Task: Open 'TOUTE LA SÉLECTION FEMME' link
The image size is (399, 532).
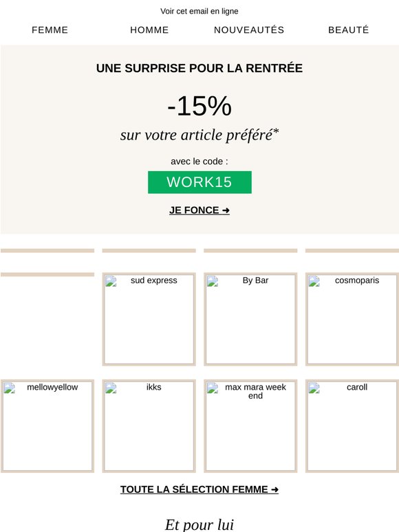Action: (199, 489)
